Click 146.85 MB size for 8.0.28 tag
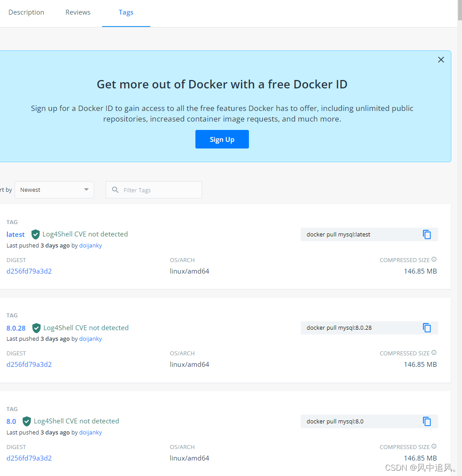The height and width of the screenshot is (476, 462). [x=420, y=364]
